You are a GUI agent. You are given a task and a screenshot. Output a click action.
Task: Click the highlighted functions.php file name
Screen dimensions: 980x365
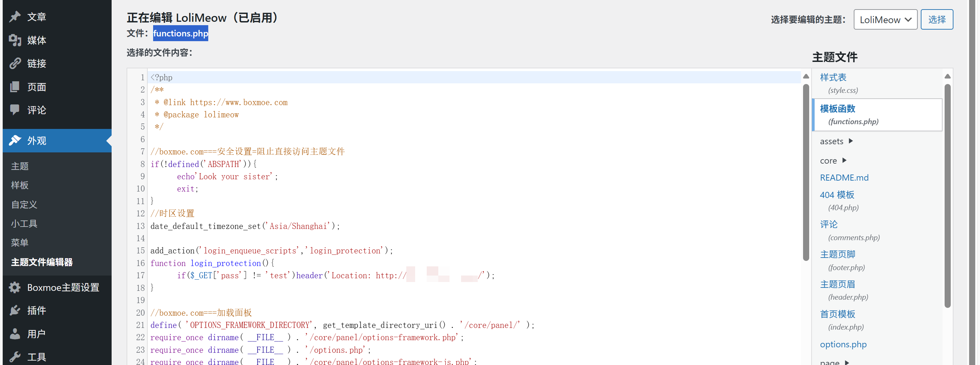coord(180,33)
